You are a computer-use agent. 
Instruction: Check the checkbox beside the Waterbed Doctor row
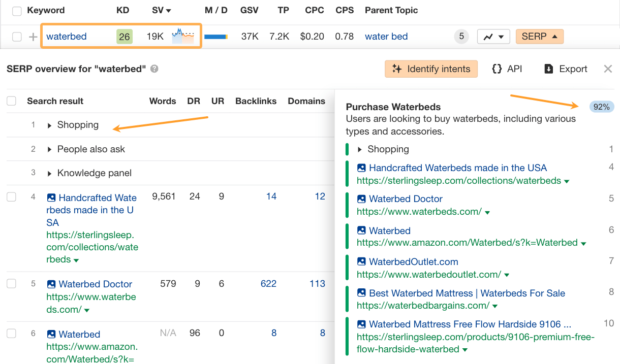click(x=11, y=284)
